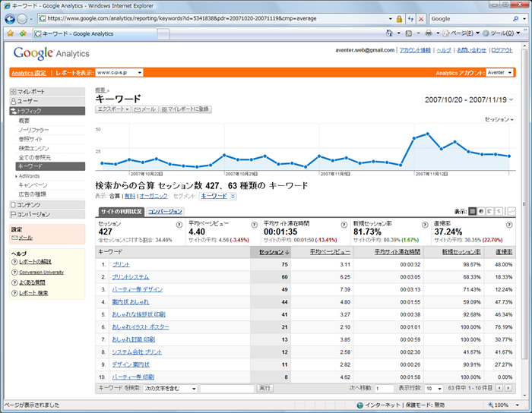Go to next page of table rows
The image size is (532, 413).
508,388
